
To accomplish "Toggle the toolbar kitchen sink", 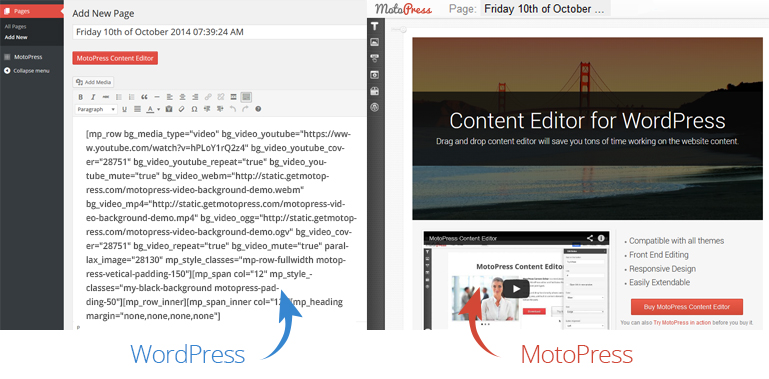I will (246, 97).
